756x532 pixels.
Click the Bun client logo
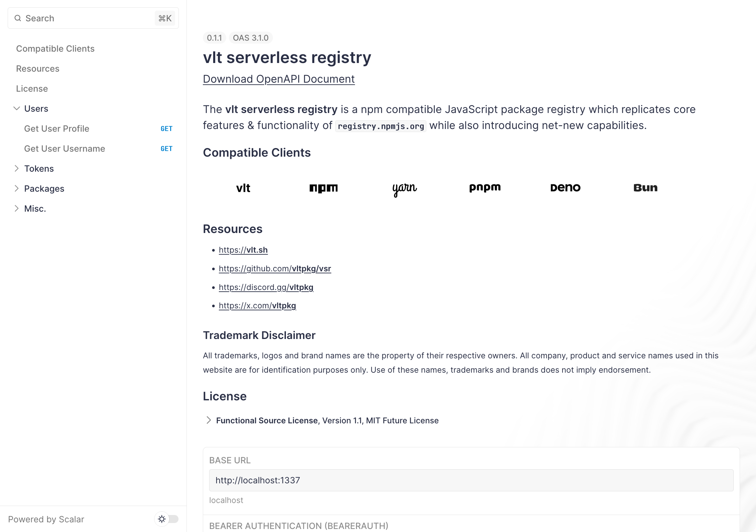[646, 188]
